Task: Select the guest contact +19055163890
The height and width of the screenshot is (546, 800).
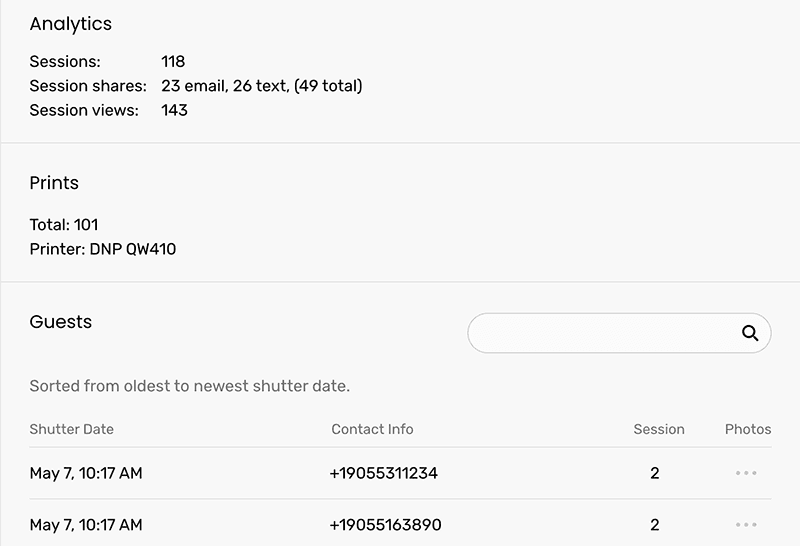Action: point(385,525)
